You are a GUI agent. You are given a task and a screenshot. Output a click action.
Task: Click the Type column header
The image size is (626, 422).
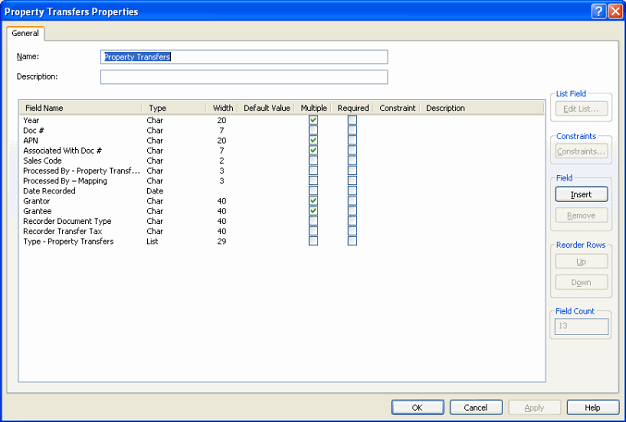click(174, 108)
